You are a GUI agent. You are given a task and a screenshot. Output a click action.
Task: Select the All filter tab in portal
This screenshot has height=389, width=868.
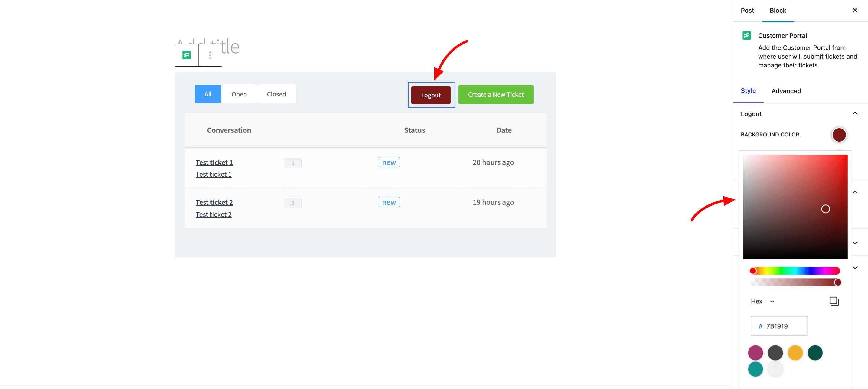(208, 93)
